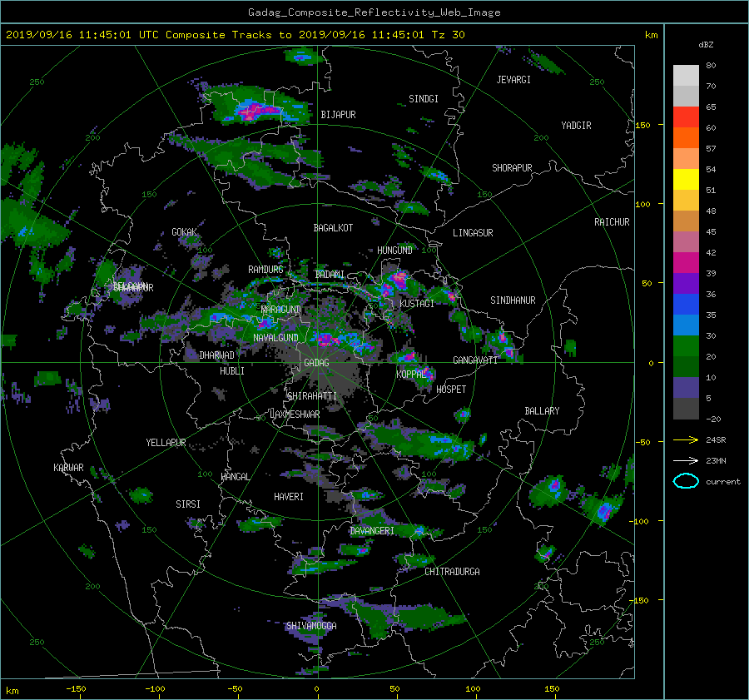This screenshot has width=749, height=700.
Task: Select the yellow 54 dBZ legend swatch
Action: coord(686,179)
